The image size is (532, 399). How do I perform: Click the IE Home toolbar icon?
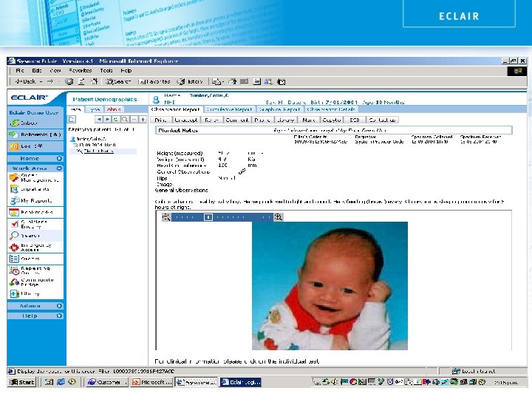(x=94, y=82)
